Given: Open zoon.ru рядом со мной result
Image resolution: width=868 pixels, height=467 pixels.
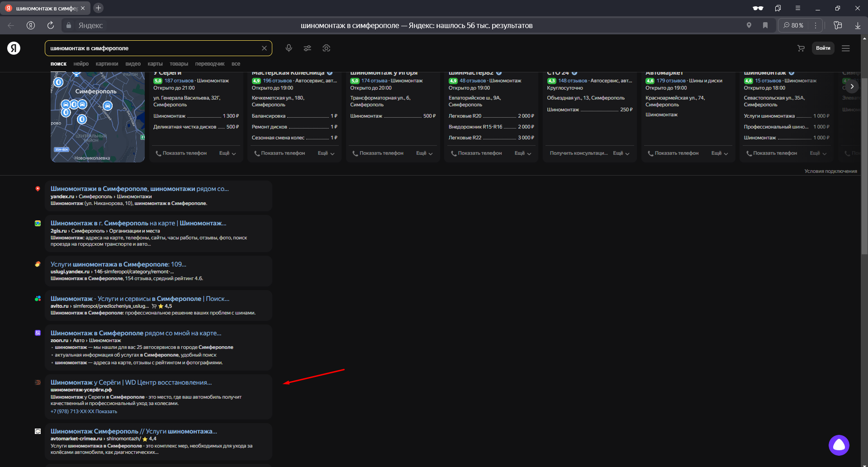Looking at the screenshot, I should point(136,333).
